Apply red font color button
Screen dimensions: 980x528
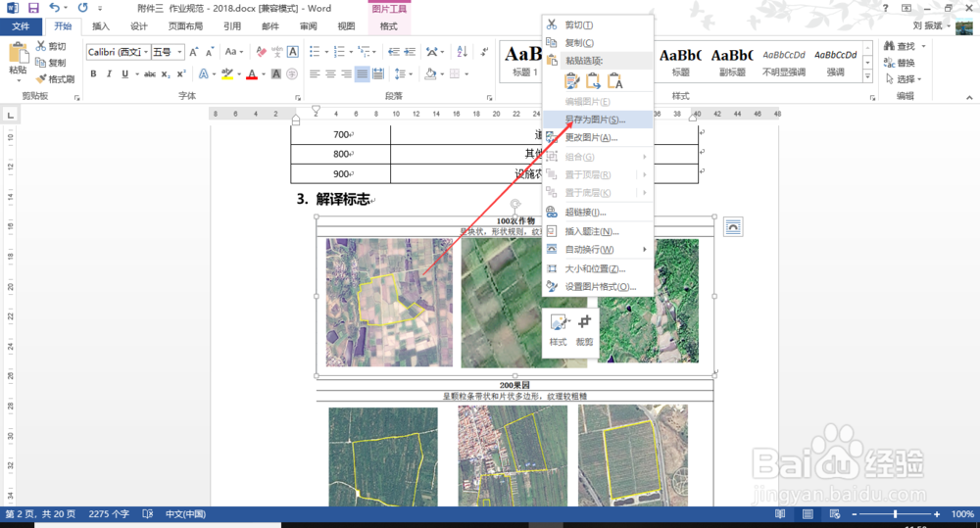pyautogui.click(x=252, y=74)
